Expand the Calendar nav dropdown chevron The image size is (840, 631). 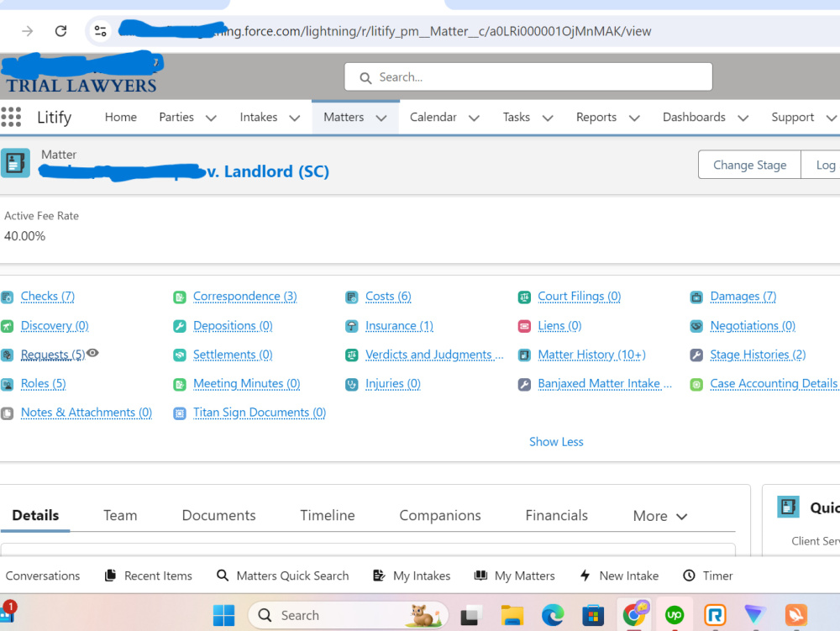[474, 118]
